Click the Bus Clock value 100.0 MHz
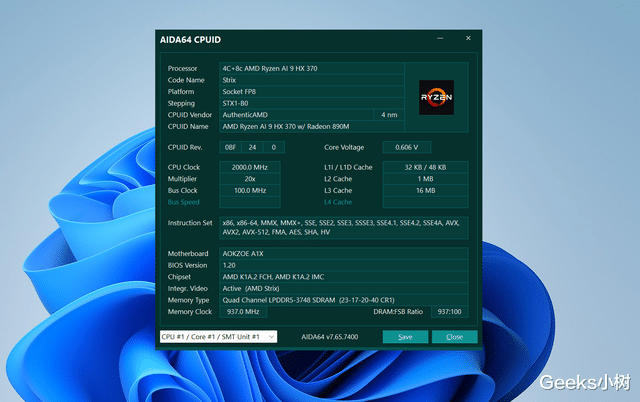 click(x=250, y=191)
